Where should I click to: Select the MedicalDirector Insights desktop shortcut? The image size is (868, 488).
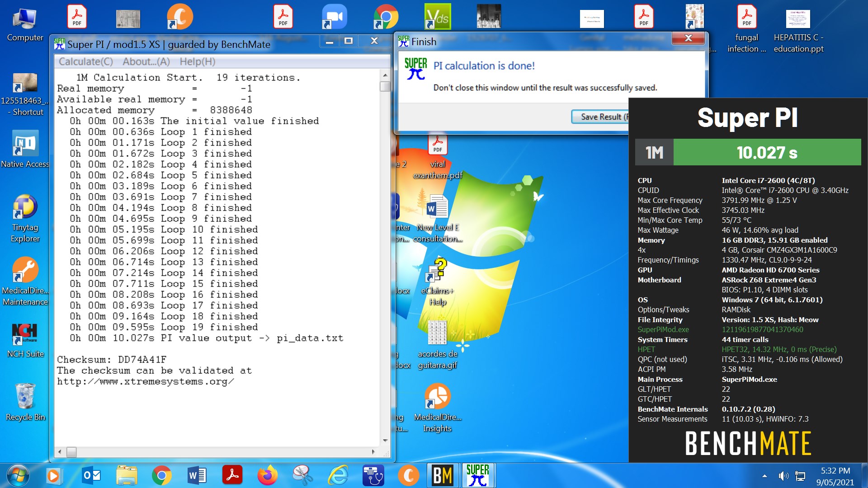click(x=437, y=408)
